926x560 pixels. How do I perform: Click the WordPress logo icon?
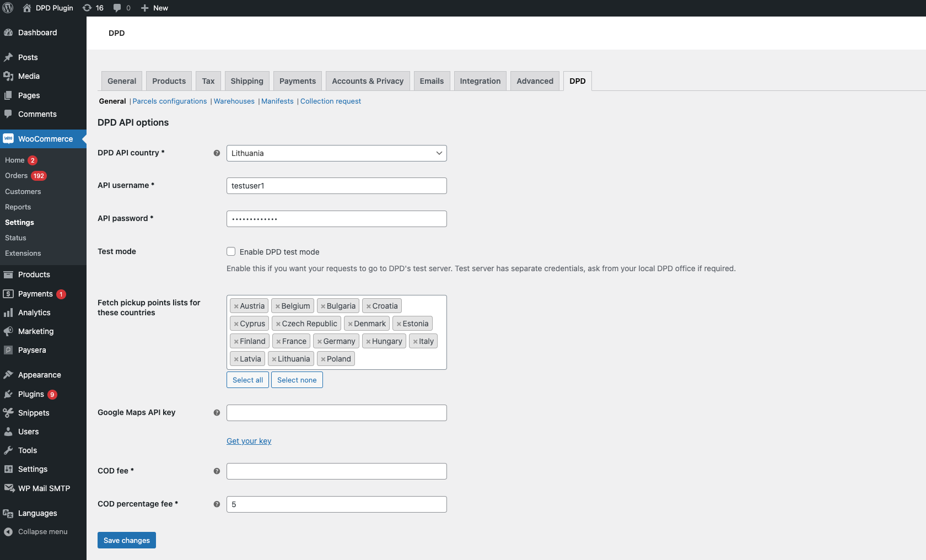[x=8, y=8]
